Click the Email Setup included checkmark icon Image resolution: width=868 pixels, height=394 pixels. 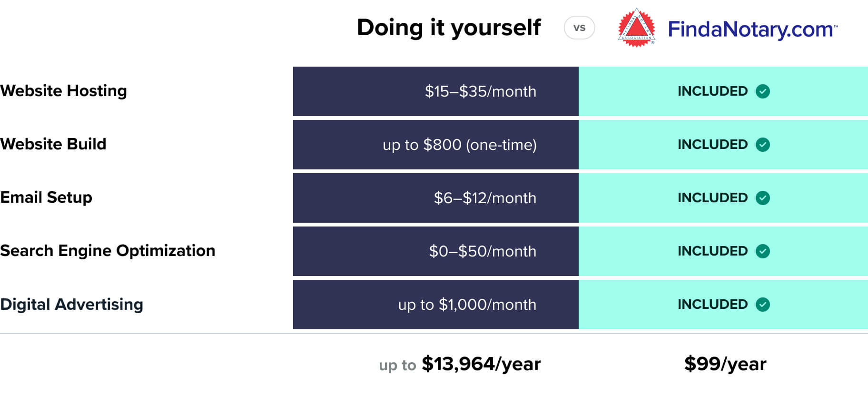tap(763, 197)
